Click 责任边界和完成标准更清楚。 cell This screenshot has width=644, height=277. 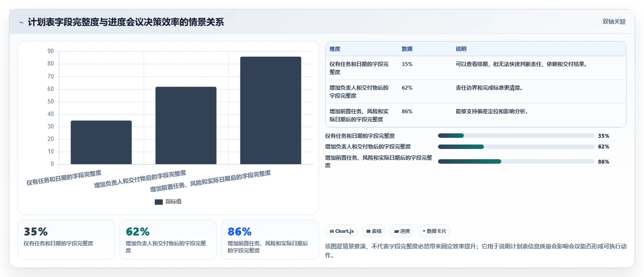tap(489, 88)
